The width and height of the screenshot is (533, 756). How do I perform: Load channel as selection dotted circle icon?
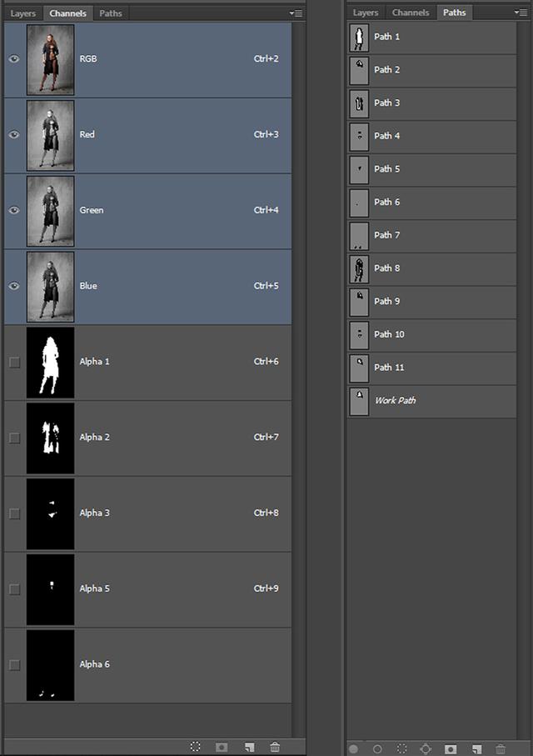click(195, 747)
